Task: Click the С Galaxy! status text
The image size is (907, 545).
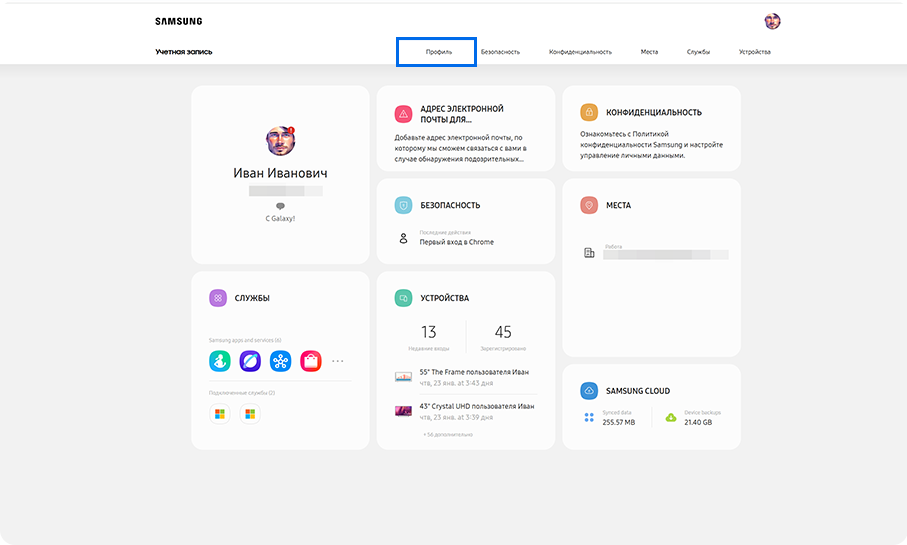Action: click(x=281, y=219)
